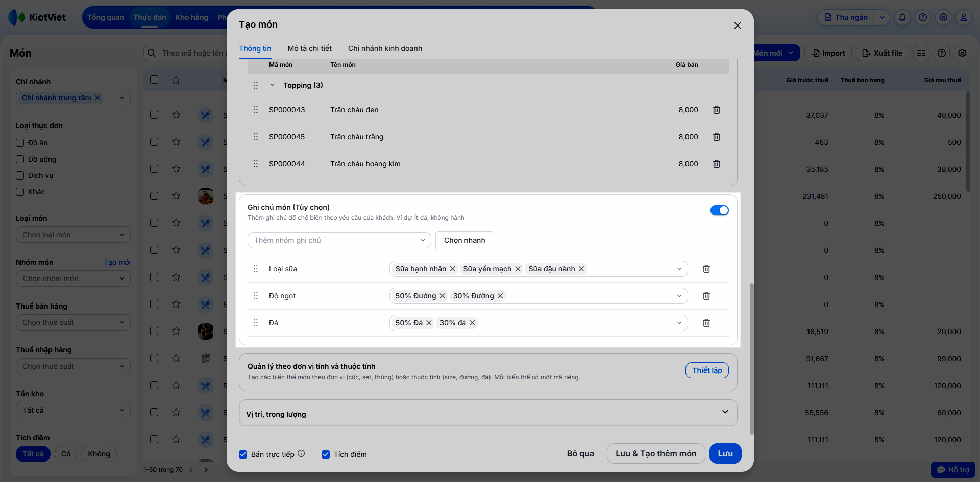Remove the Sữa hạnh nhân tag
The width and height of the screenshot is (980, 482).
[x=452, y=269]
